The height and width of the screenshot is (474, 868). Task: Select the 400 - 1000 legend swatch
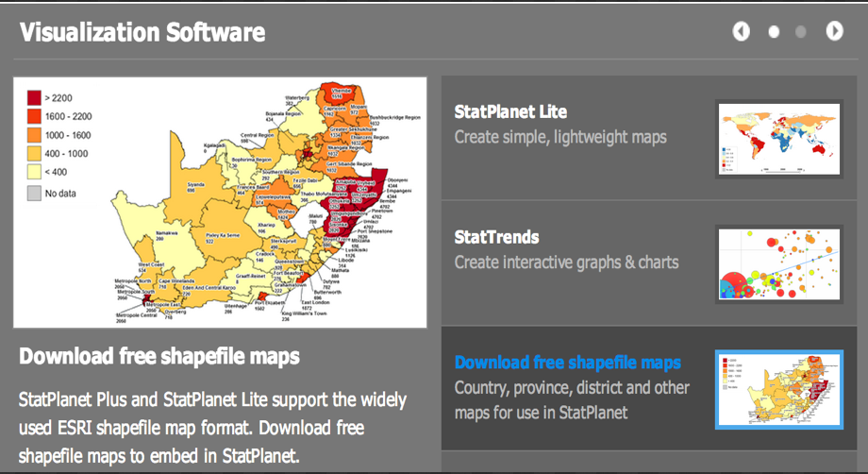[34, 153]
